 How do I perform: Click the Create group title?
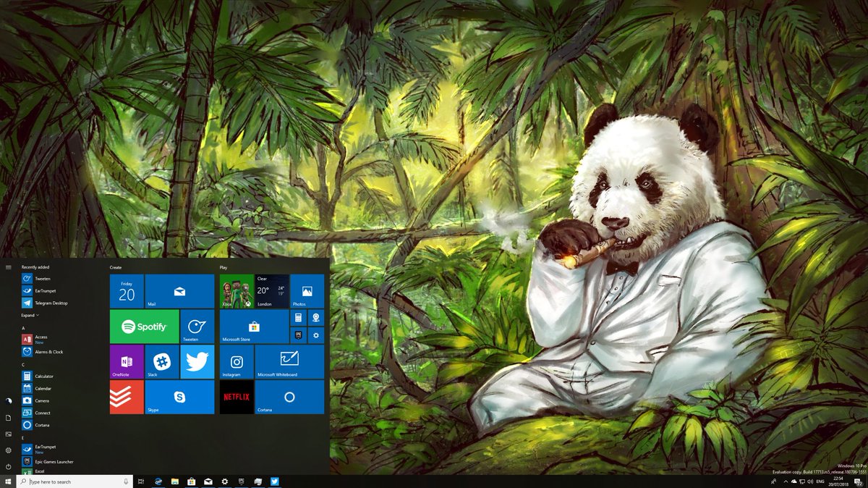[116, 267]
